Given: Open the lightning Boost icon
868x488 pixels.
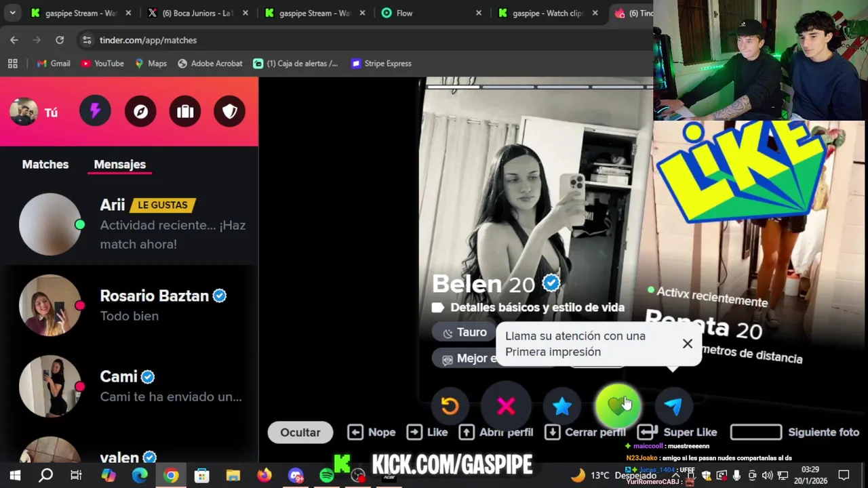Looking at the screenshot, I should coord(95,111).
